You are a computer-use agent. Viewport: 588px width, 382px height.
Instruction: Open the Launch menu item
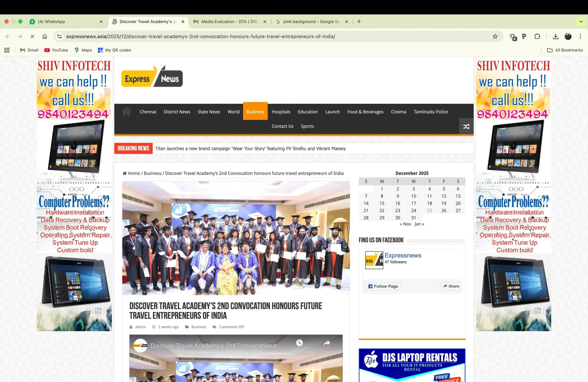[x=333, y=112]
